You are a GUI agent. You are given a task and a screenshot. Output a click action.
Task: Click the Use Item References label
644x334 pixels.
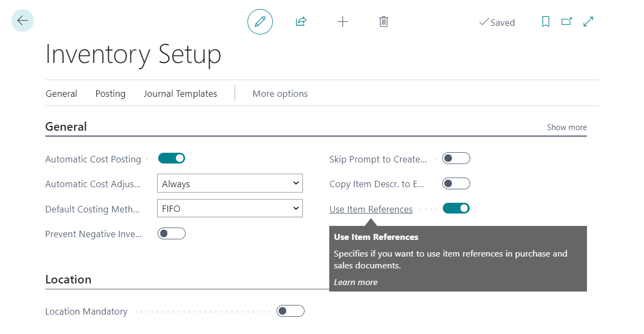coord(371,209)
